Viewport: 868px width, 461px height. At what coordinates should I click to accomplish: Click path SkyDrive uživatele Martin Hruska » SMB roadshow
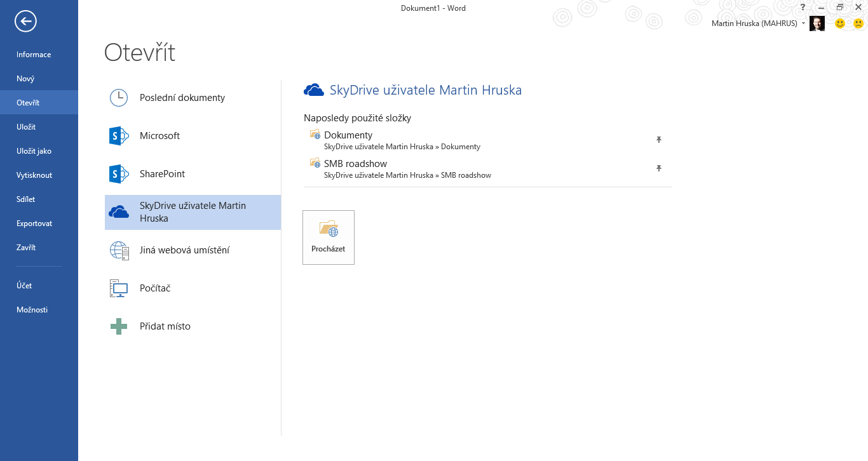point(407,175)
